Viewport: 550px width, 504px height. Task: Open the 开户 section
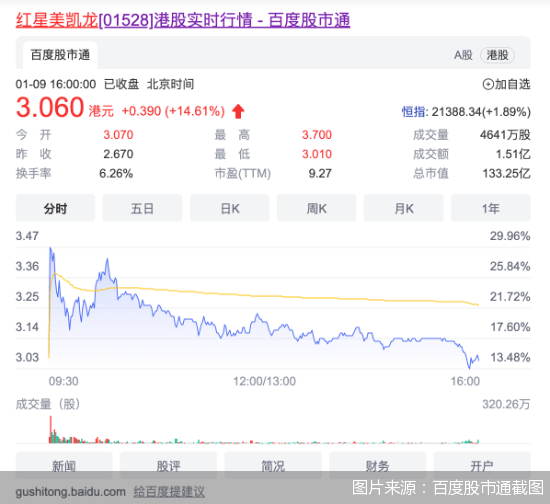482,466
